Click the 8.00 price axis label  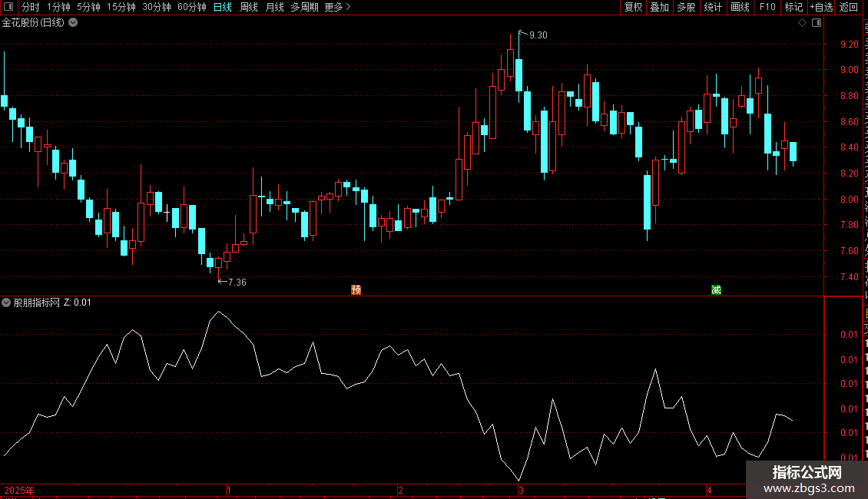pyautogui.click(x=849, y=199)
